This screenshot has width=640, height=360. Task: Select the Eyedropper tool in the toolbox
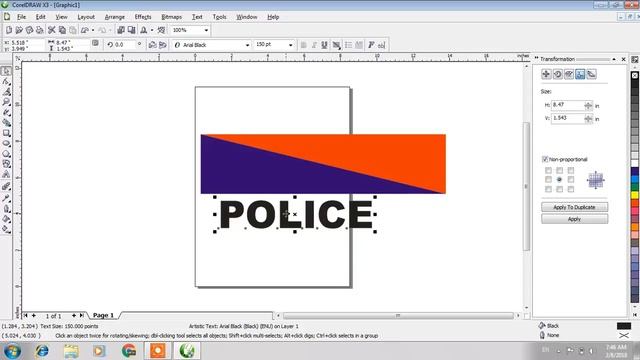tap(6, 198)
